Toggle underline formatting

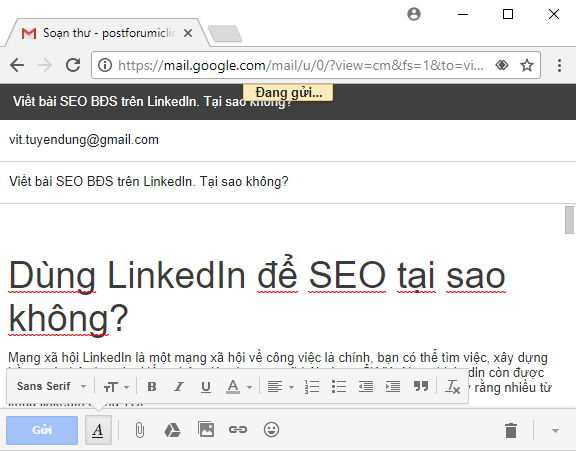click(x=206, y=387)
